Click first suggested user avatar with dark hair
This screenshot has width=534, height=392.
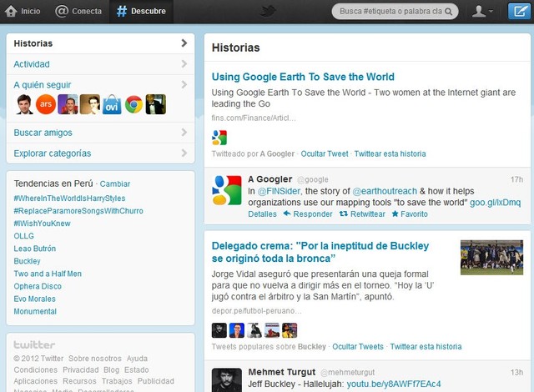[24, 104]
